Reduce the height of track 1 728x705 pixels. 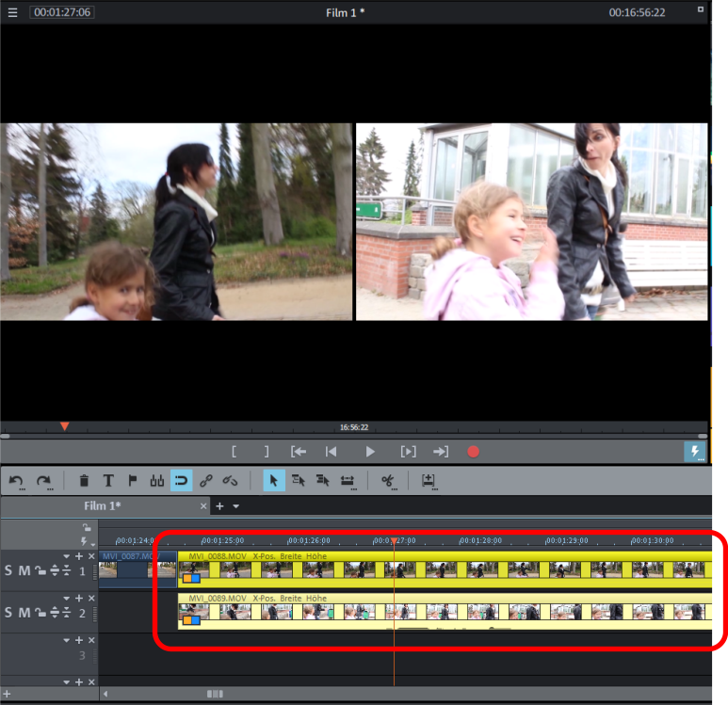point(66,570)
